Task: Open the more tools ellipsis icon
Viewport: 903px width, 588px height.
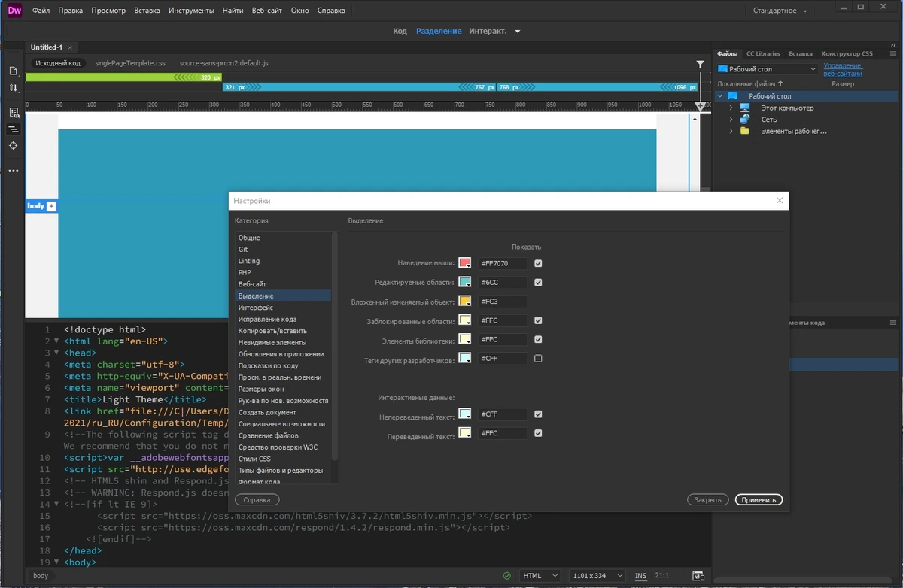Action: [x=13, y=171]
